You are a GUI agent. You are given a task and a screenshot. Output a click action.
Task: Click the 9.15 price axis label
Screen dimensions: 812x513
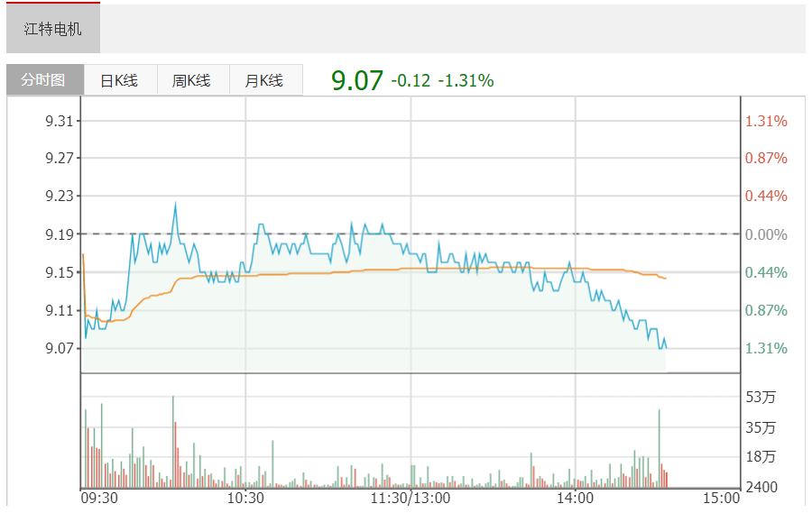(x=59, y=272)
